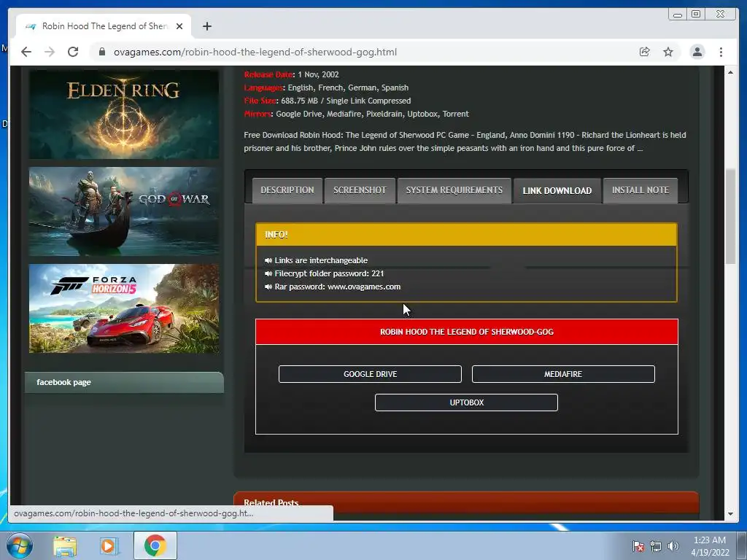Image resolution: width=747 pixels, height=560 pixels.
Task: Click the yellow INFO! banner
Action: click(x=466, y=235)
